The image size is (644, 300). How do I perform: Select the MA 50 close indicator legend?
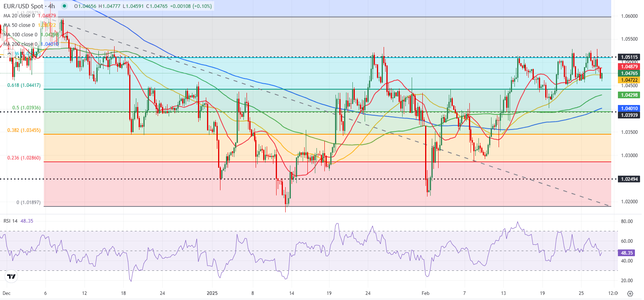19,25
